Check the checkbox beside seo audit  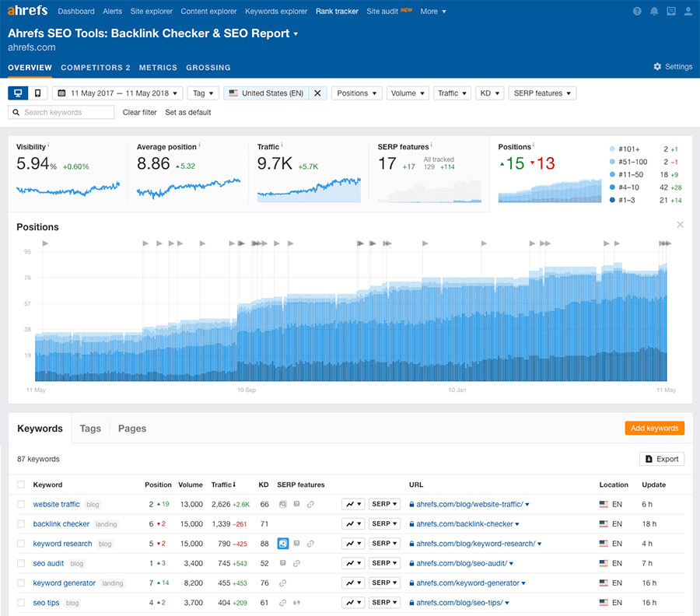tap(19, 562)
